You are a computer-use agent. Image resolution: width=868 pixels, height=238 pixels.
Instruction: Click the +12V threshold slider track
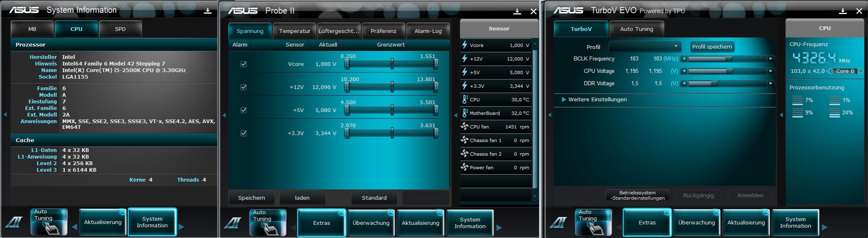[x=392, y=87]
